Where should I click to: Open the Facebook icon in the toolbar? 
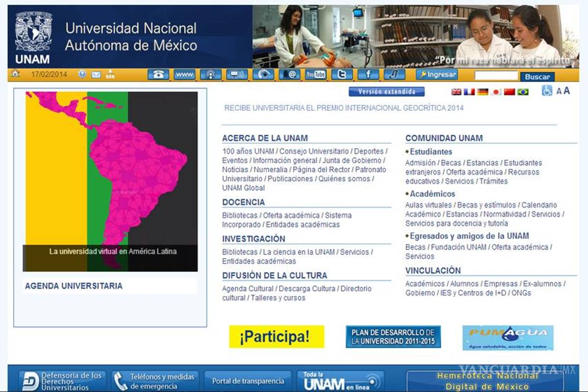368,74
